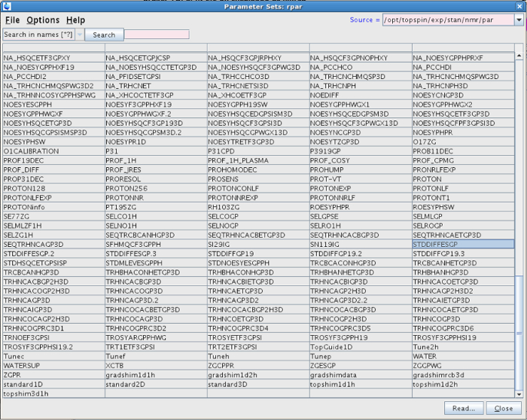Click the scrollbar up arrow
The height and width of the screenshot is (420, 527).
(x=519, y=56)
